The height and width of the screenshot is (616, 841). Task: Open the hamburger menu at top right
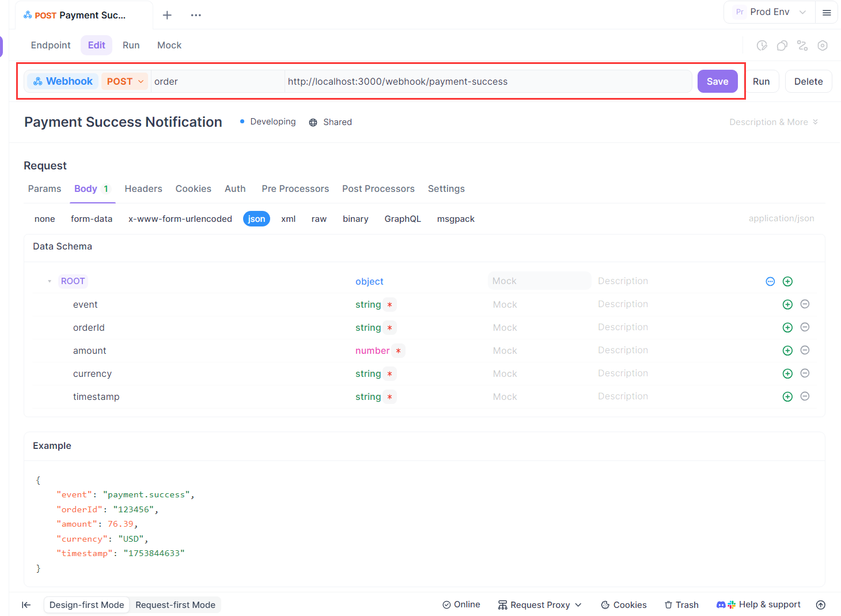pyautogui.click(x=827, y=13)
